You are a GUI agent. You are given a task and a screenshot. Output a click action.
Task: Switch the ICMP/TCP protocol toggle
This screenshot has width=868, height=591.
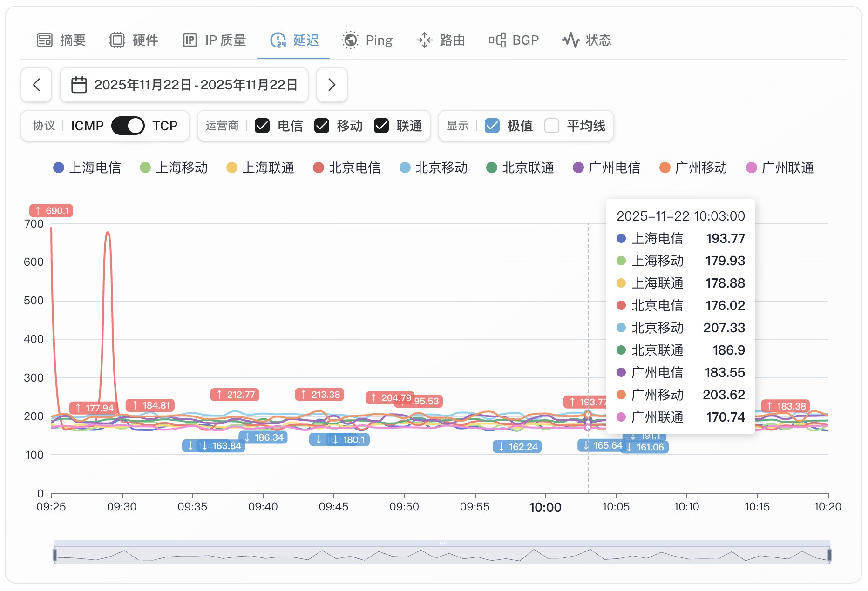pyautogui.click(x=128, y=126)
